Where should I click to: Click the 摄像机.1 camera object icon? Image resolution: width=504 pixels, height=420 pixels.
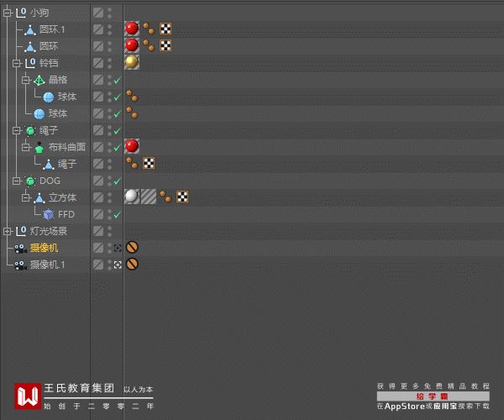pyautogui.click(x=20, y=265)
